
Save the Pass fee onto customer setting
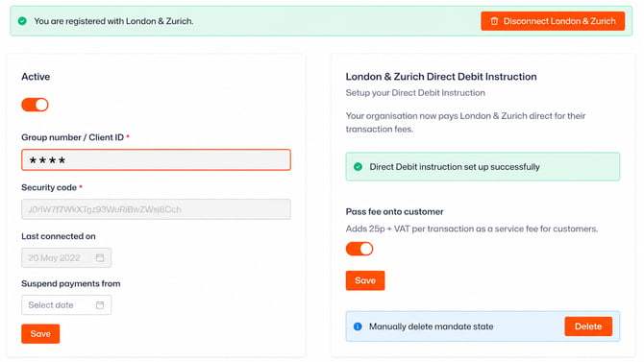[x=365, y=280]
